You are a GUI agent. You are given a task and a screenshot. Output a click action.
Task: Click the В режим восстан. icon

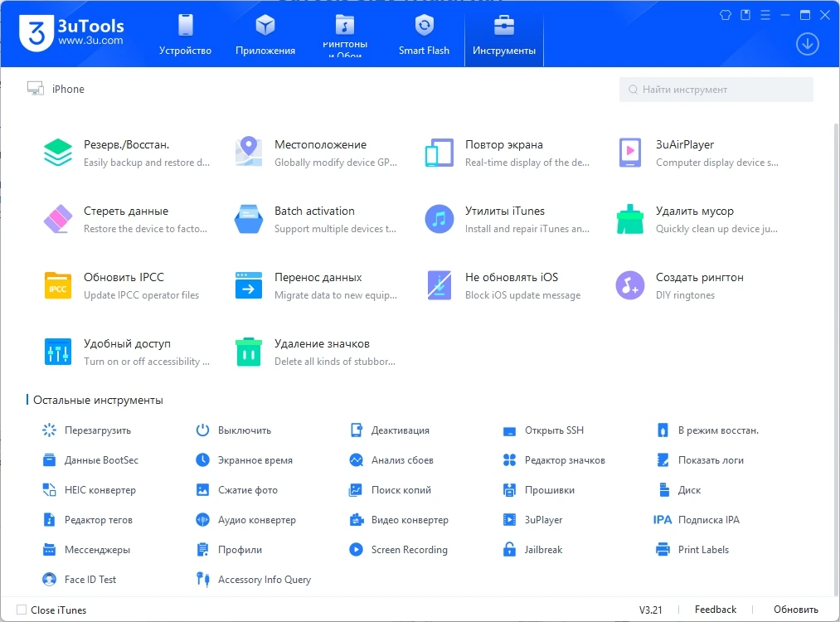[x=663, y=430]
